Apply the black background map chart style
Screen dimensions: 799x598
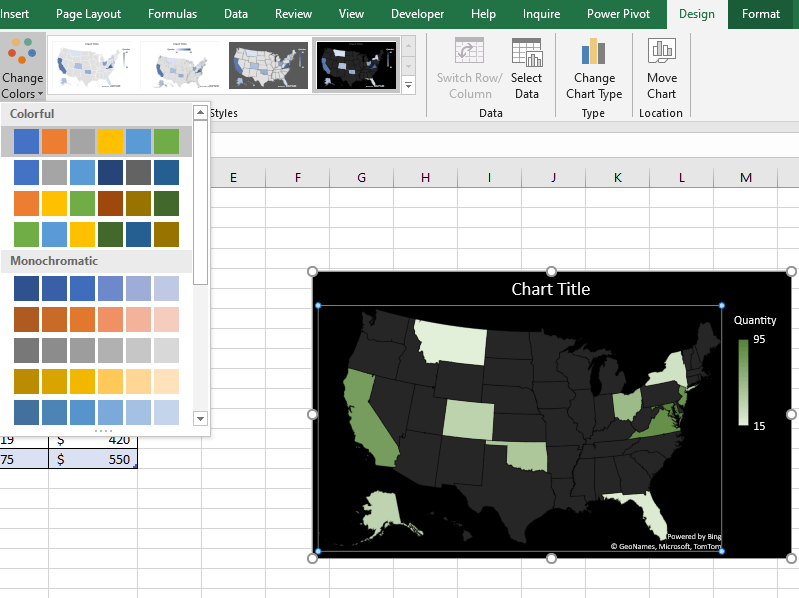tap(356, 66)
